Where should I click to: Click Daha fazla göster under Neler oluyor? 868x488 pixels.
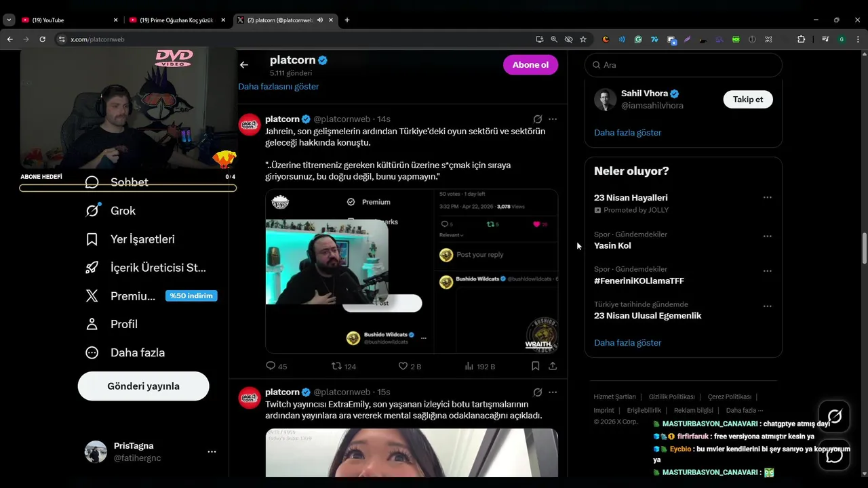(627, 343)
